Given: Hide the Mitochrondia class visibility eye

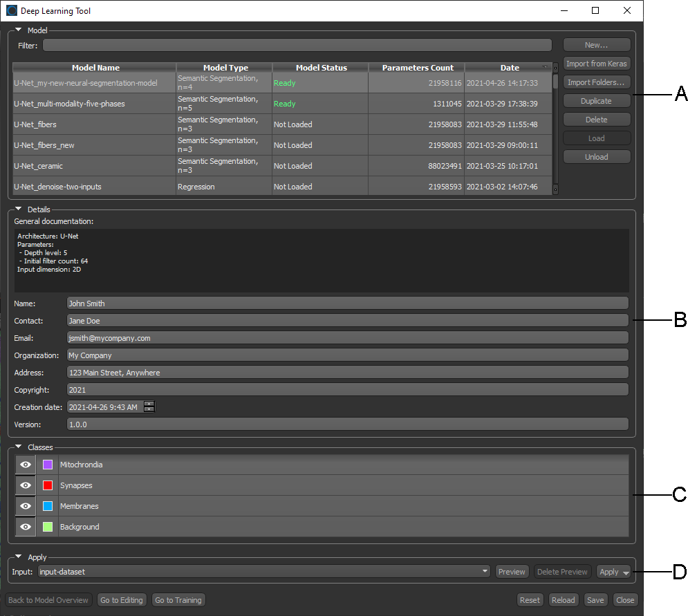Looking at the screenshot, I should coord(26,465).
